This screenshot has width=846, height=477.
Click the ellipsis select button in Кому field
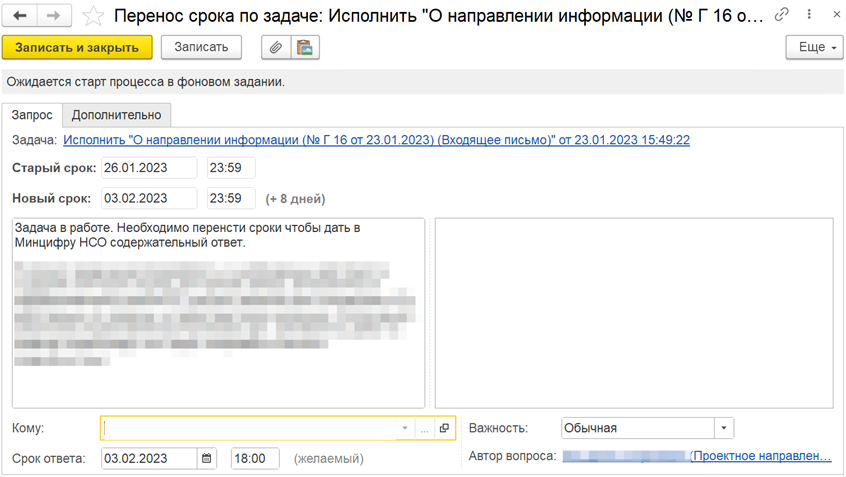424,428
